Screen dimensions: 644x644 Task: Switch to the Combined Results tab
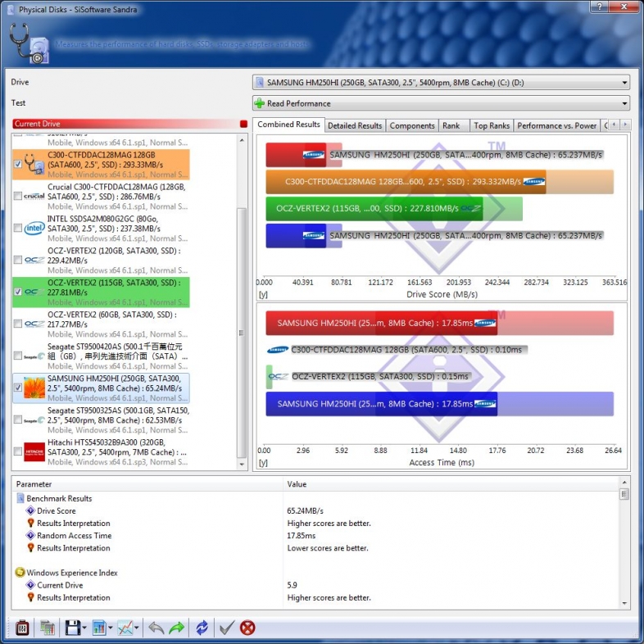[288, 125]
